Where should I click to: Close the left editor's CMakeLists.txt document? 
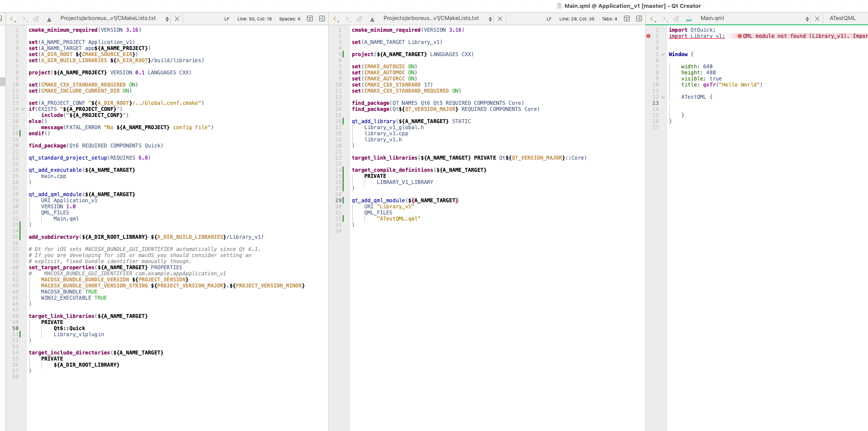coord(177,19)
